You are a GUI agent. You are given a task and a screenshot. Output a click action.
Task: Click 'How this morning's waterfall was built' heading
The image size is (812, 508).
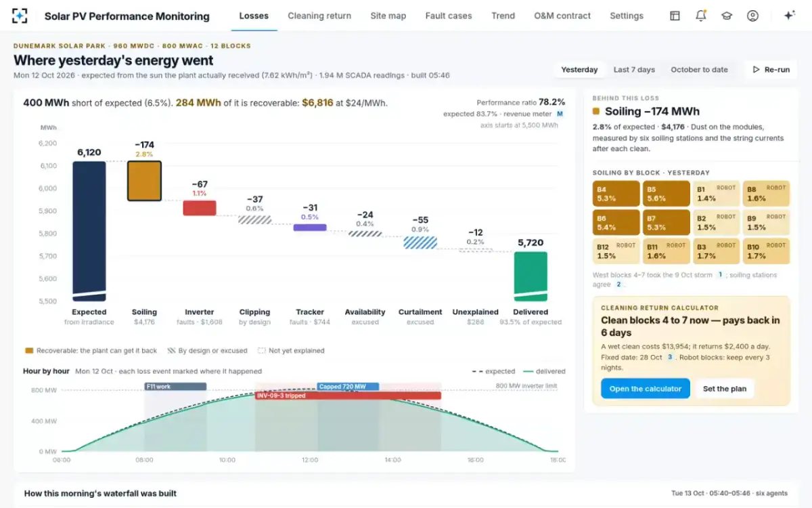[x=100, y=493]
